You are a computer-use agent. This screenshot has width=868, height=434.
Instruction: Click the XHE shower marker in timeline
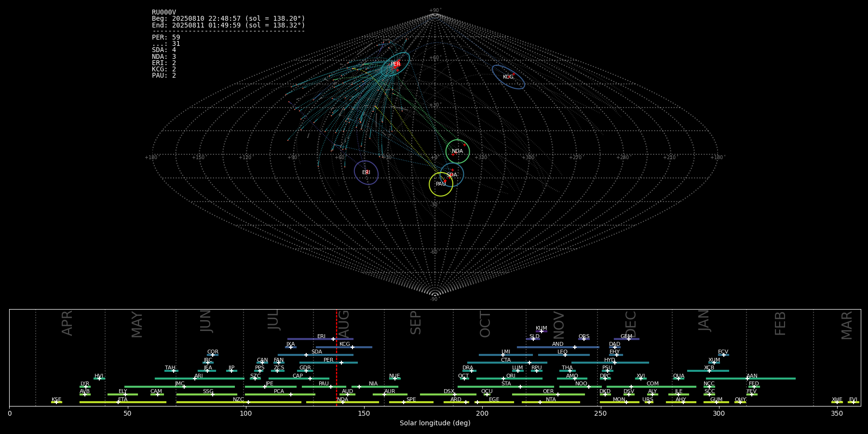[837, 402]
